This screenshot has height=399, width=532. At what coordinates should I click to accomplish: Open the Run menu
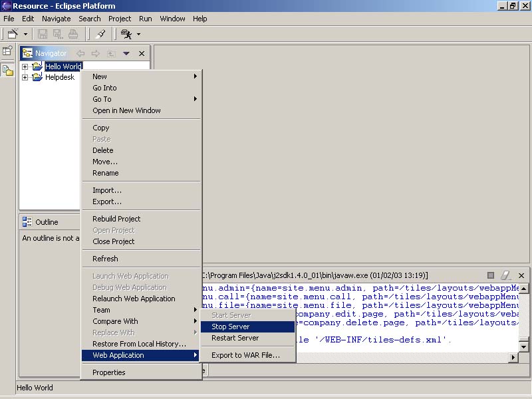145,19
